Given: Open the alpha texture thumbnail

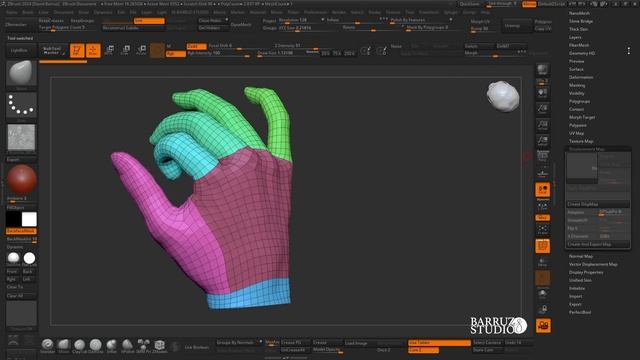Looking at the screenshot, I should 21,138.
